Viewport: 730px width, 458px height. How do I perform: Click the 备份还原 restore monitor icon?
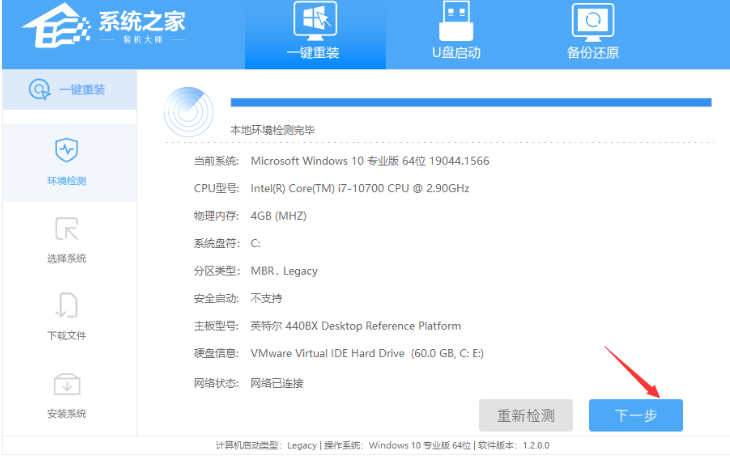click(593, 22)
